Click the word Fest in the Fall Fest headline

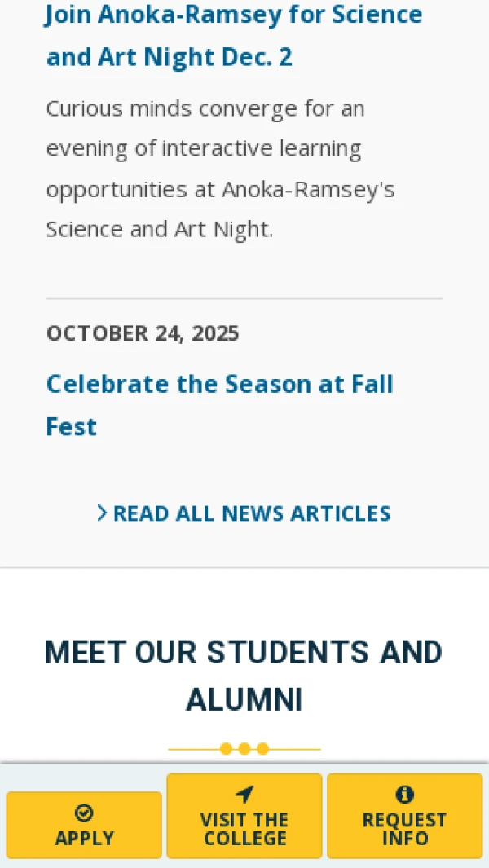(x=72, y=427)
